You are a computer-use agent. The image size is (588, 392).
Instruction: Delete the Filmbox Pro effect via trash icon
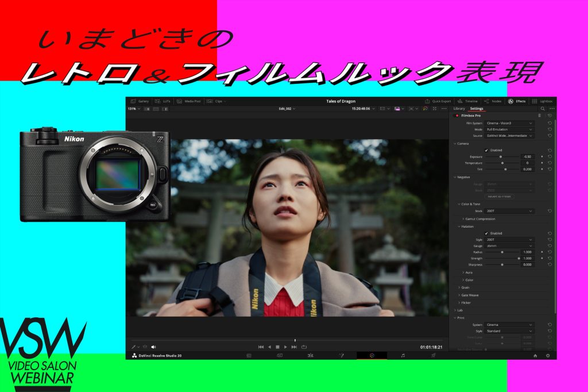point(539,116)
